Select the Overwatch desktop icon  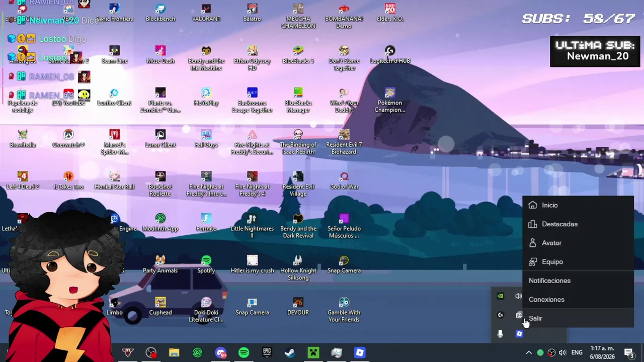coord(68,139)
